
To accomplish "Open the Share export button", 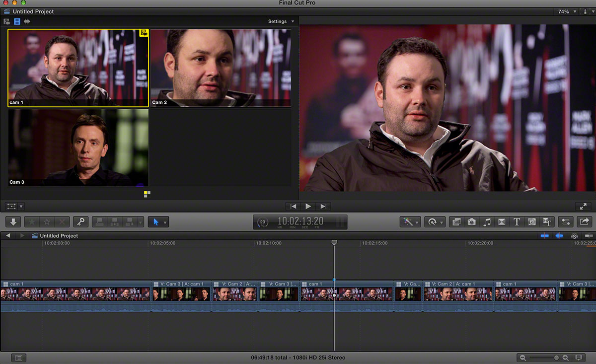I will (x=584, y=222).
